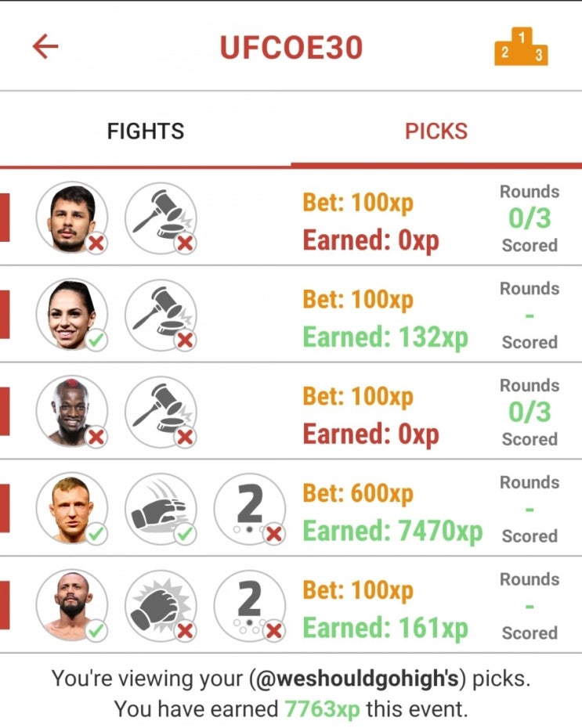This screenshot has width=582, height=728.
Task: Open the @weshouldgohigh's username link
Action: 357,679
